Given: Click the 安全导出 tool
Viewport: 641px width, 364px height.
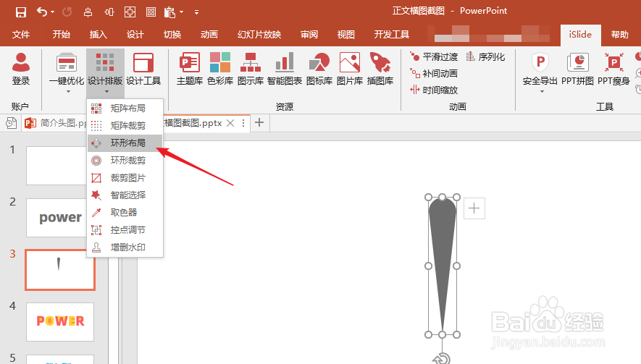Looking at the screenshot, I should (x=540, y=69).
